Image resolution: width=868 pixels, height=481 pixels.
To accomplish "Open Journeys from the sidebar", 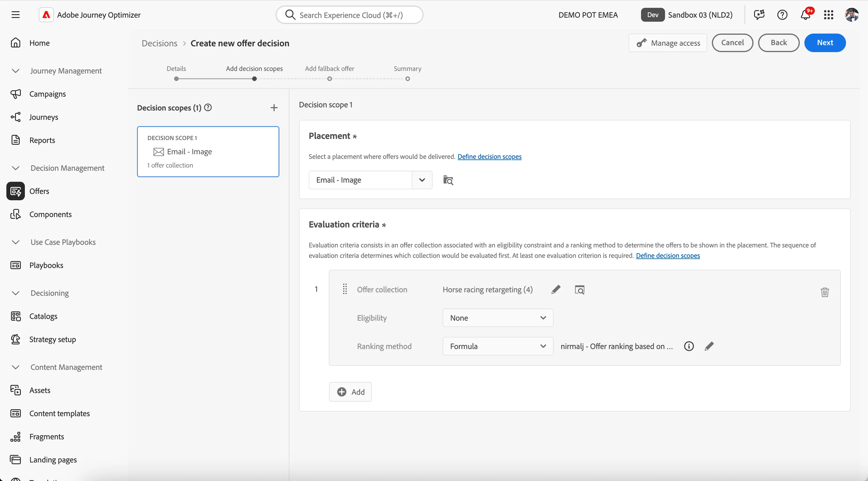I will pyautogui.click(x=43, y=117).
